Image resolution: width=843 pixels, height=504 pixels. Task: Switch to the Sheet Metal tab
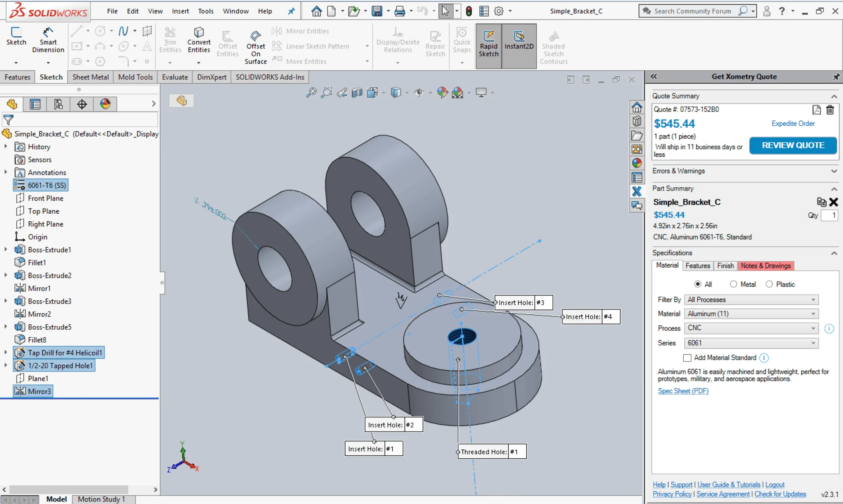click(x=90, y=77)
